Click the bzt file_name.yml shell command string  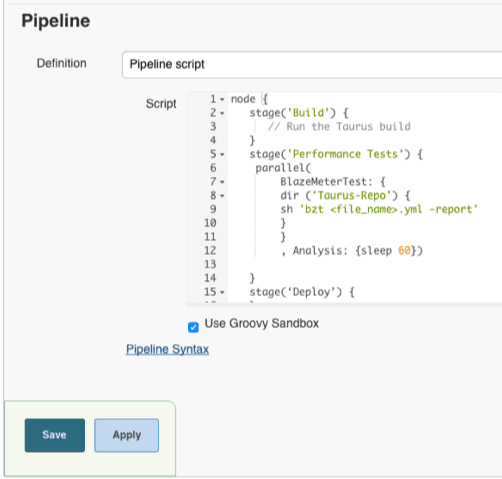(389, 209)
